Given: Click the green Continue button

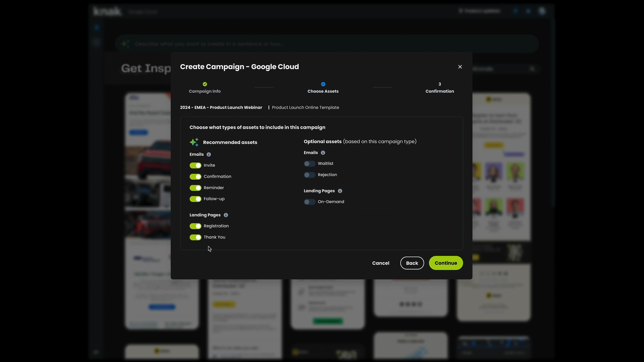Looking at the screenshot, I should tap(446, 263).
